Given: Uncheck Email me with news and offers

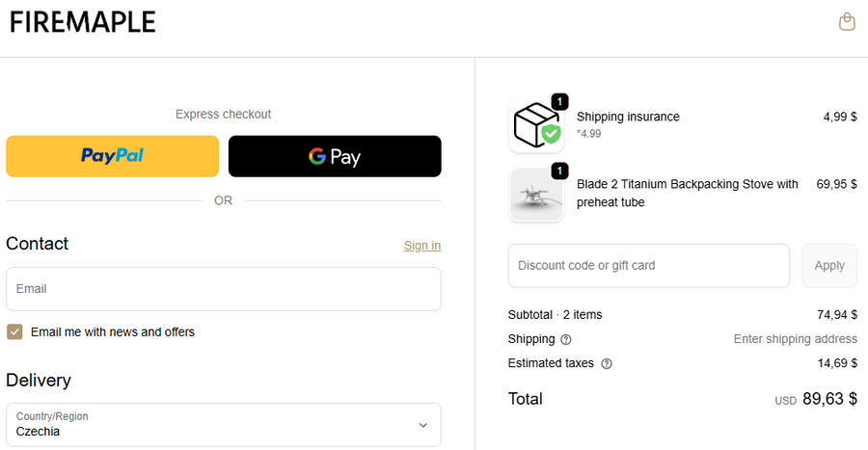Looking at the screenshot, I should pyautogui.click(x=14, y=332).
